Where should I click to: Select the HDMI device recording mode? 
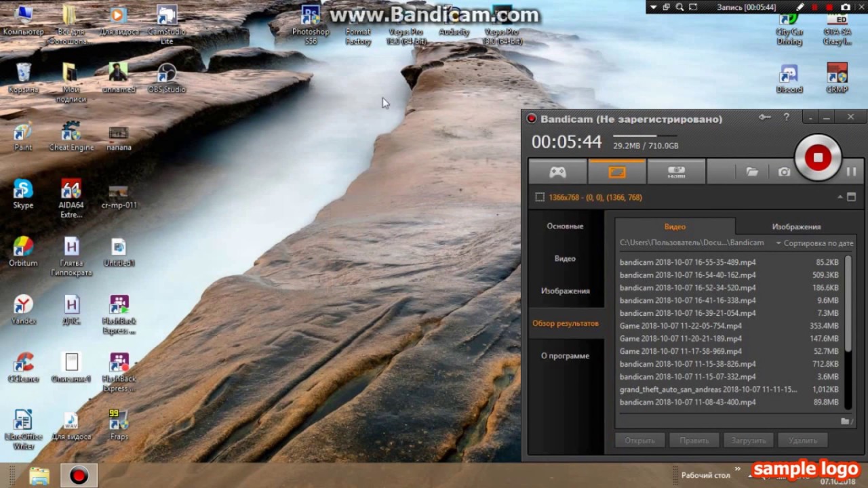click(x=676, y=172)
